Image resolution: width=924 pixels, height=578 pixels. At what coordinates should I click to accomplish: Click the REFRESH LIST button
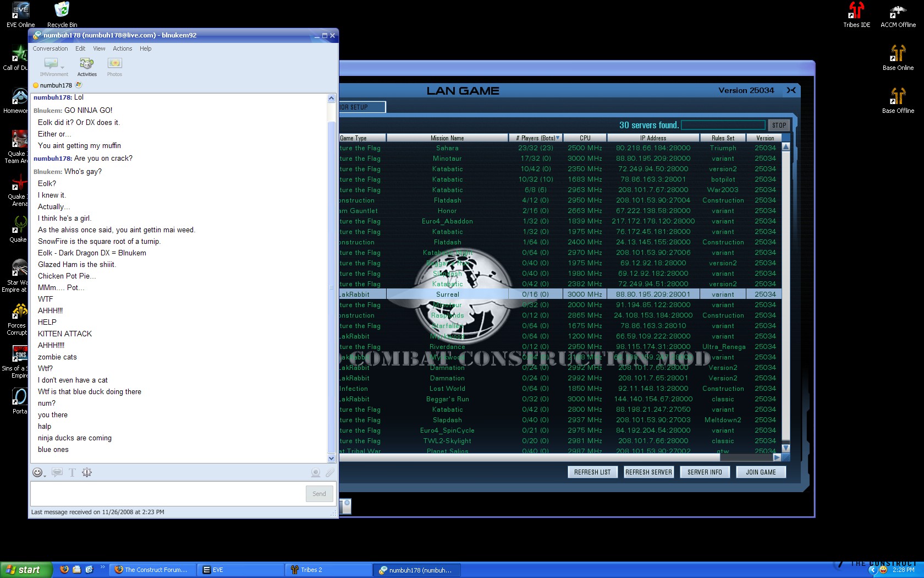[592, 472]
